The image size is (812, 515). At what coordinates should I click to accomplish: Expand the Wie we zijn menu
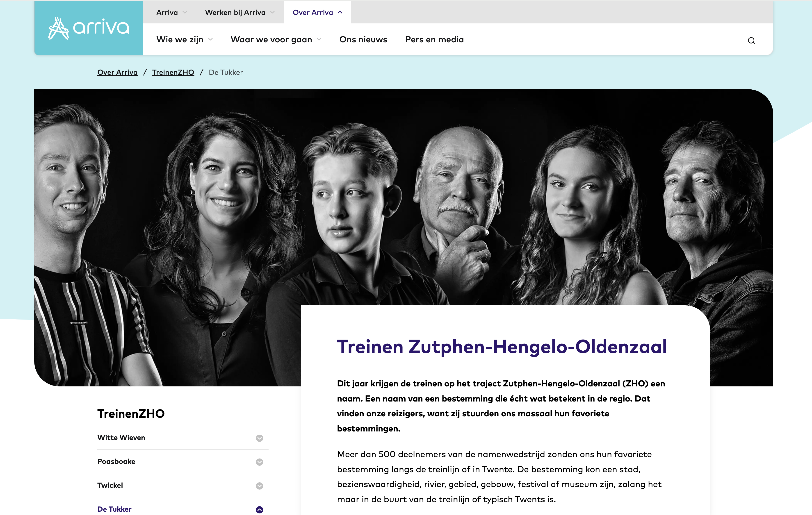click(185, 39)
